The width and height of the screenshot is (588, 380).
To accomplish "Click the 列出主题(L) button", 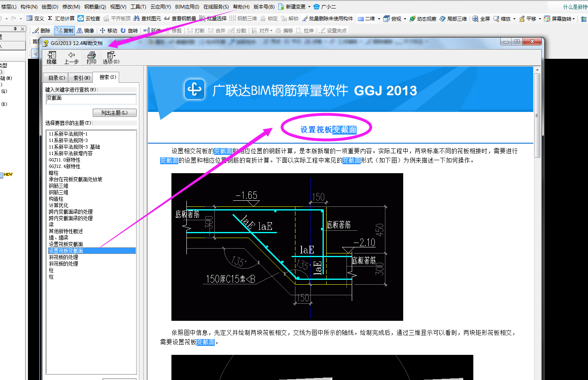I will tap(114, 113).
